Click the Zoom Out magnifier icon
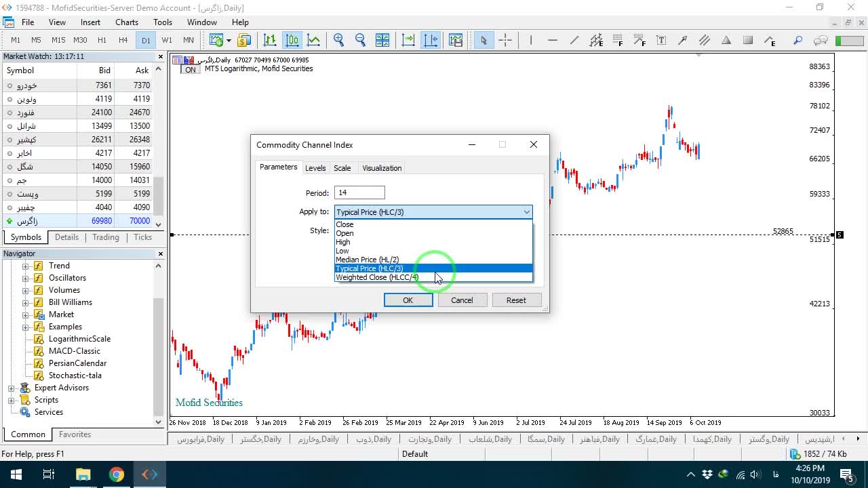Viewport: 868px width, 488px height. point(360,40)
